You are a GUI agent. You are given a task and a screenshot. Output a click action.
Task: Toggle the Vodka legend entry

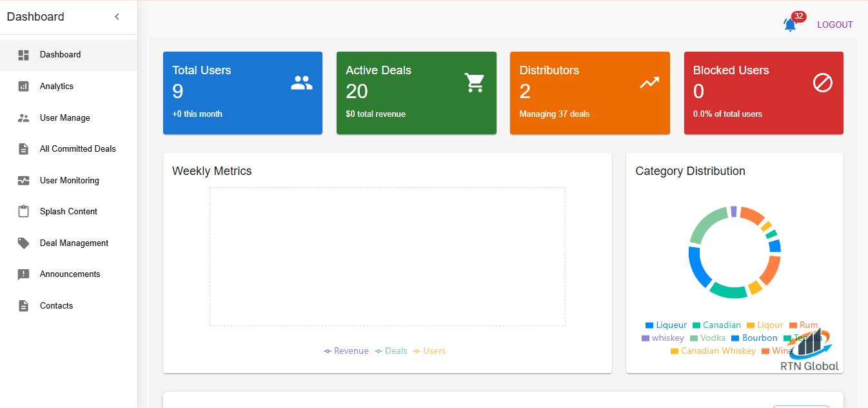click(707, 338)
